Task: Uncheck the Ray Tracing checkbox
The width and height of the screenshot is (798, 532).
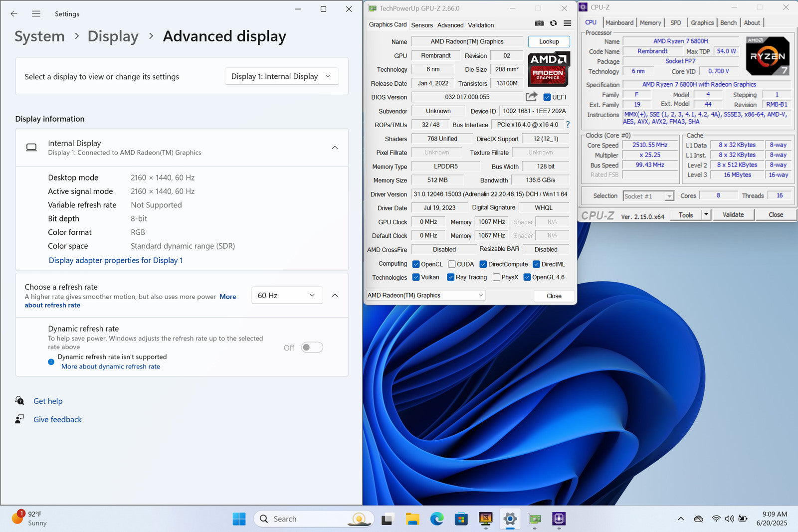Action: coord(451,277)
